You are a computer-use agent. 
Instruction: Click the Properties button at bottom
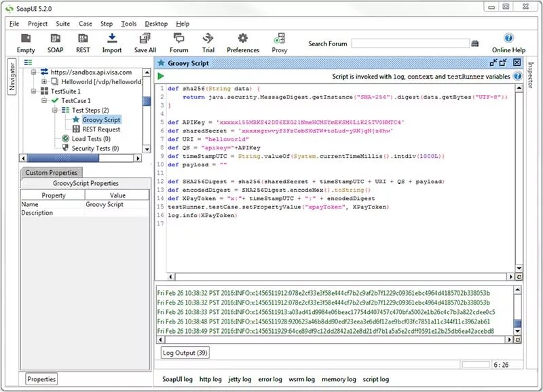(x=41, y=379)
